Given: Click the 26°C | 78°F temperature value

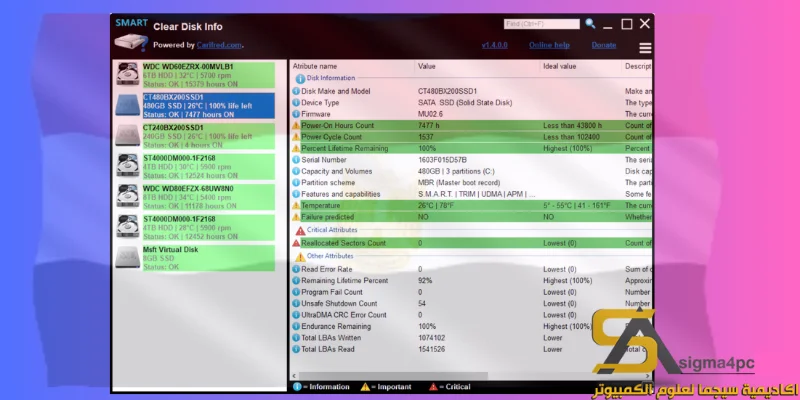Looking at the screenshot, I should coord(436,206).
